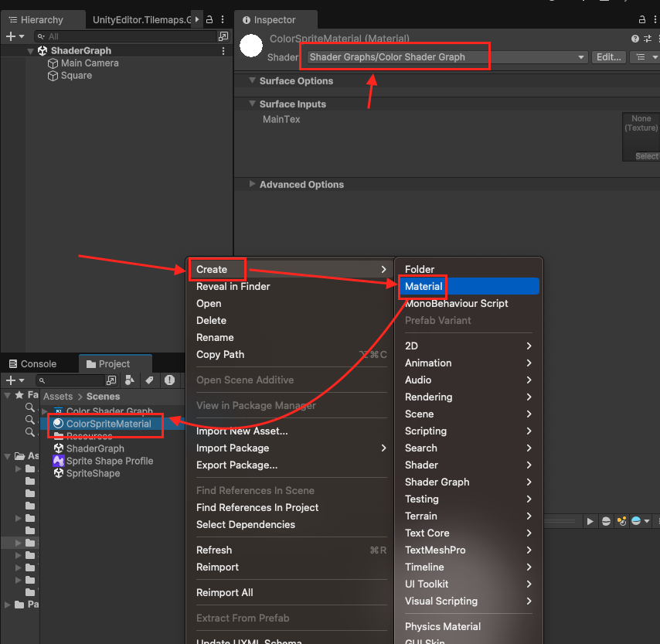
Task: Collapse the Assets folder tree
Action: 8,456
